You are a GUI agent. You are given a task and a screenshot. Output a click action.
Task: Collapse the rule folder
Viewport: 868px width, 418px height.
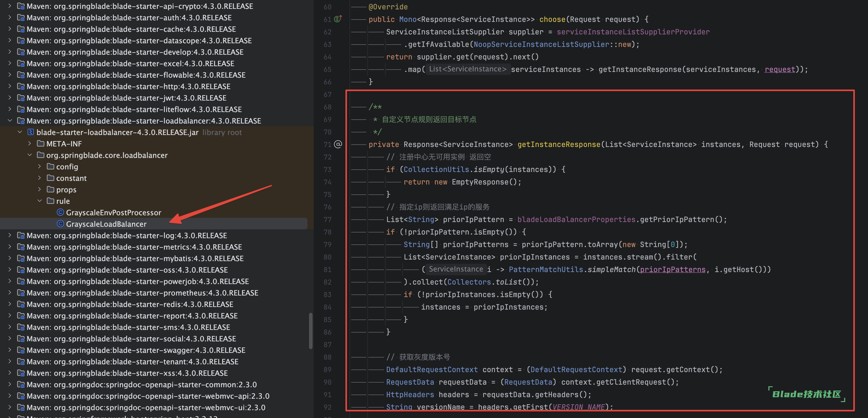coord(39,201)
